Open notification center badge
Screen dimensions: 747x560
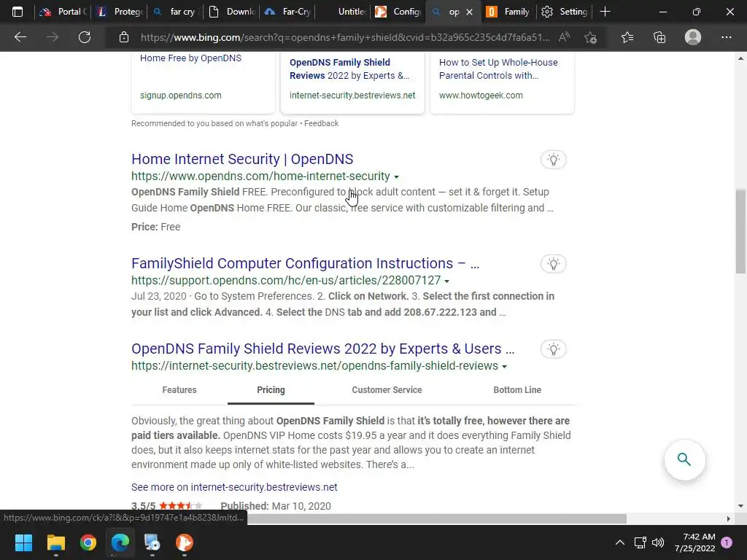(x=727, y=542)
